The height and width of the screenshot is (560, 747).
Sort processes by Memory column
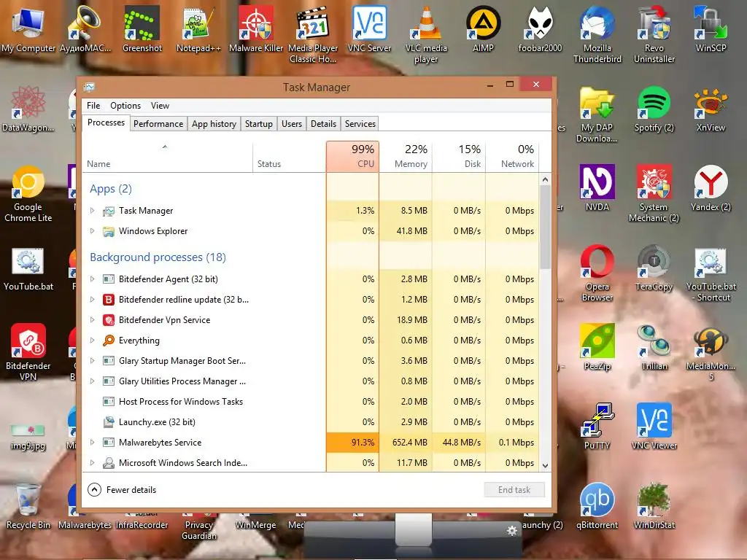coord(406,157)
